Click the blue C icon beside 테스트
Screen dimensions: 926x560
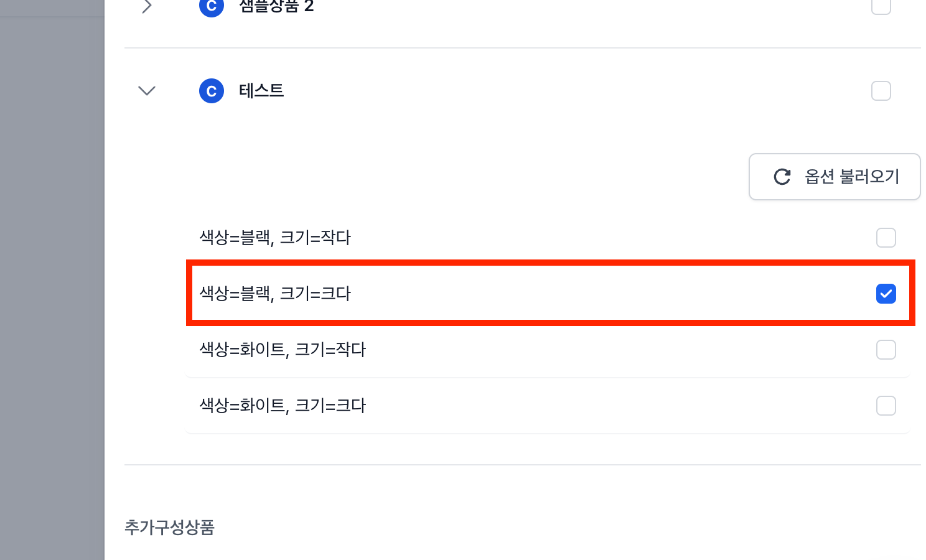(x=212, y=91)
